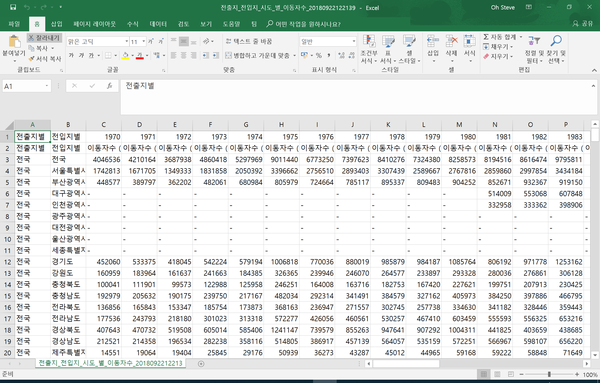Open the Review (검토) tab
This screenshot has height=383, width=600.
183,24
